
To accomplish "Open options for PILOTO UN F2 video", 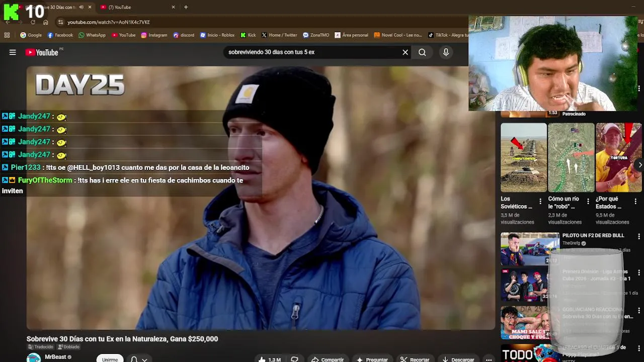I will (639, 236).
